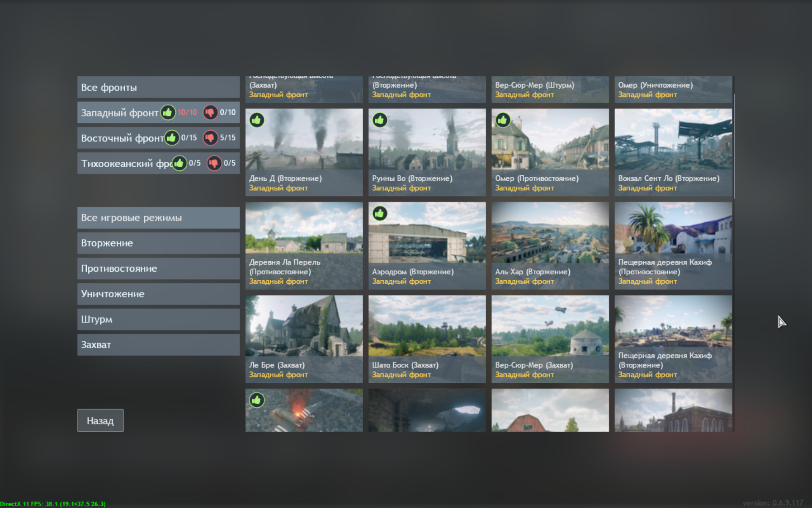Click the Pacific Front thumbs-down icon
The width and height of the screenshot is (812, 508).
coord(214,163)
